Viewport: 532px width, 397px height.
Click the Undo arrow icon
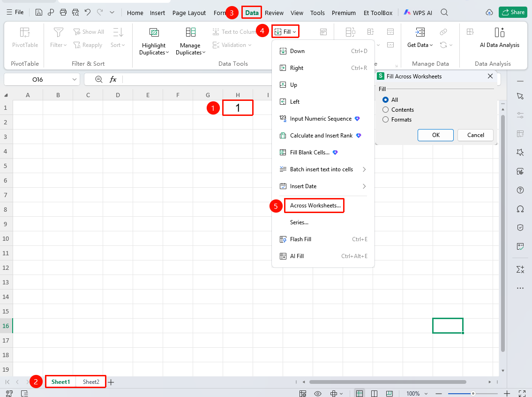pyautogui.click(x=88, y=13)
